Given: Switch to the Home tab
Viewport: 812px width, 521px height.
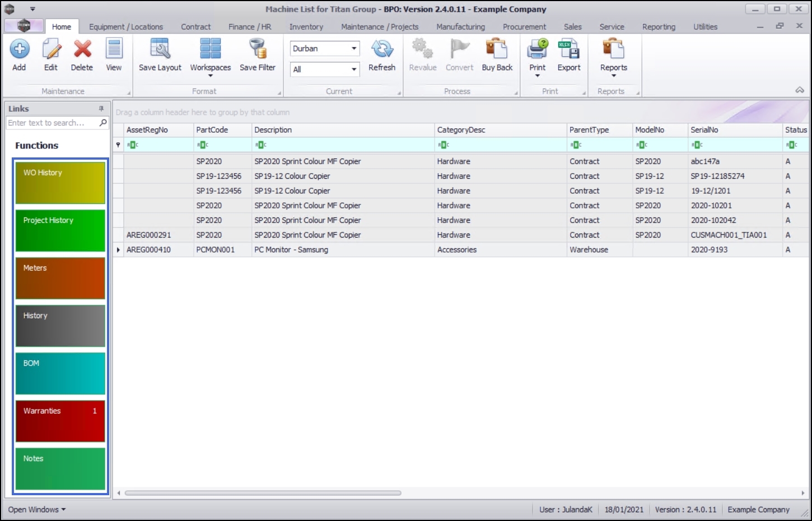Looking at the screenshot, I should point(62,26).
